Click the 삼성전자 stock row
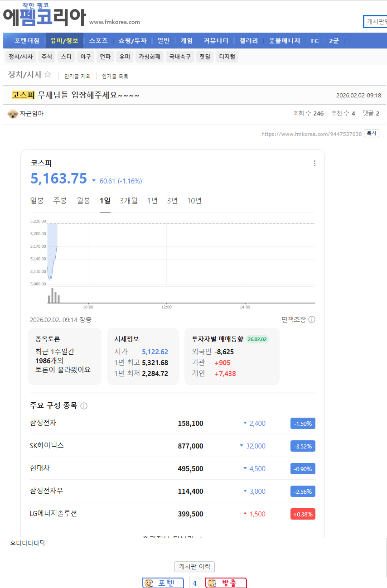 point(172,423)
